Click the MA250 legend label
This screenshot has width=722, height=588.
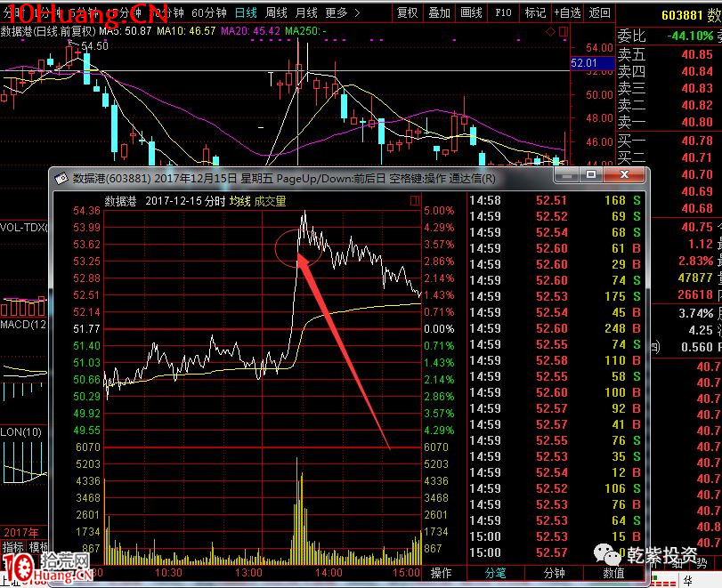[305, 31]
